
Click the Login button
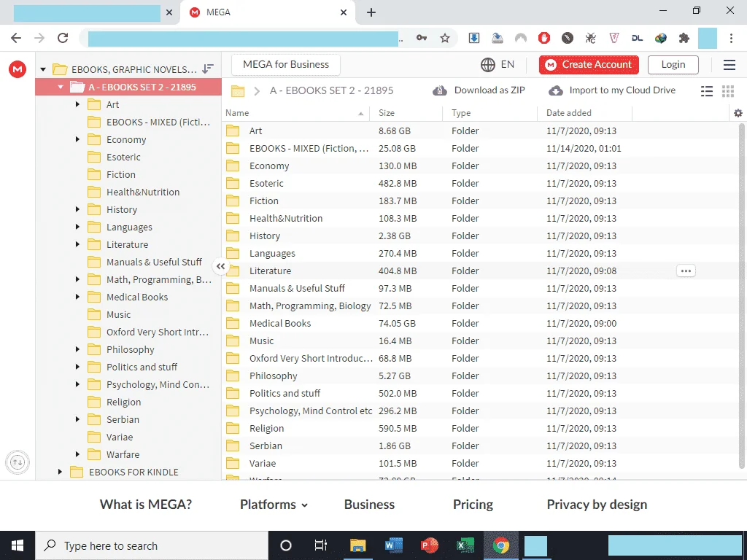click(x=673, y=65)
